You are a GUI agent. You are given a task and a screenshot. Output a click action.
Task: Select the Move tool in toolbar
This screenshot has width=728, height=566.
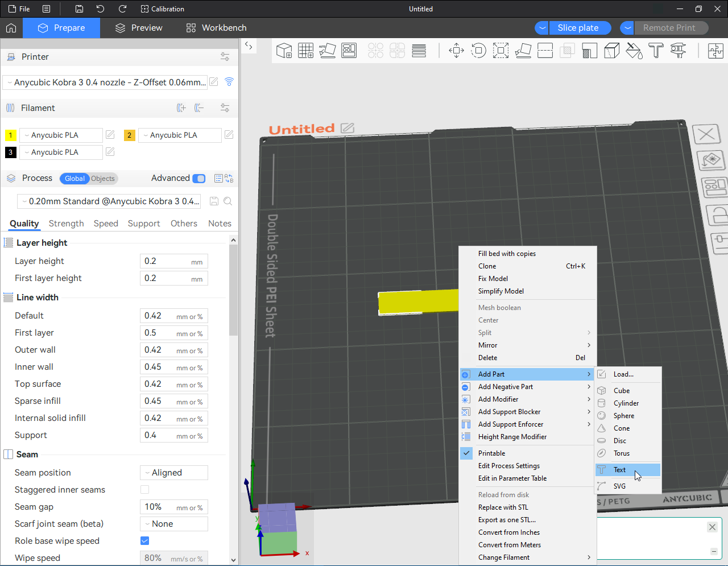456,51
